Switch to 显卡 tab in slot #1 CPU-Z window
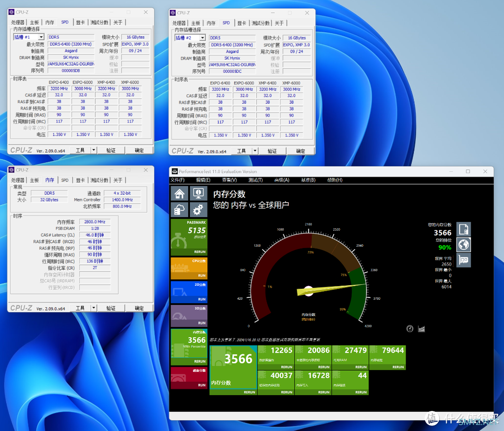 tap(80, 22)
